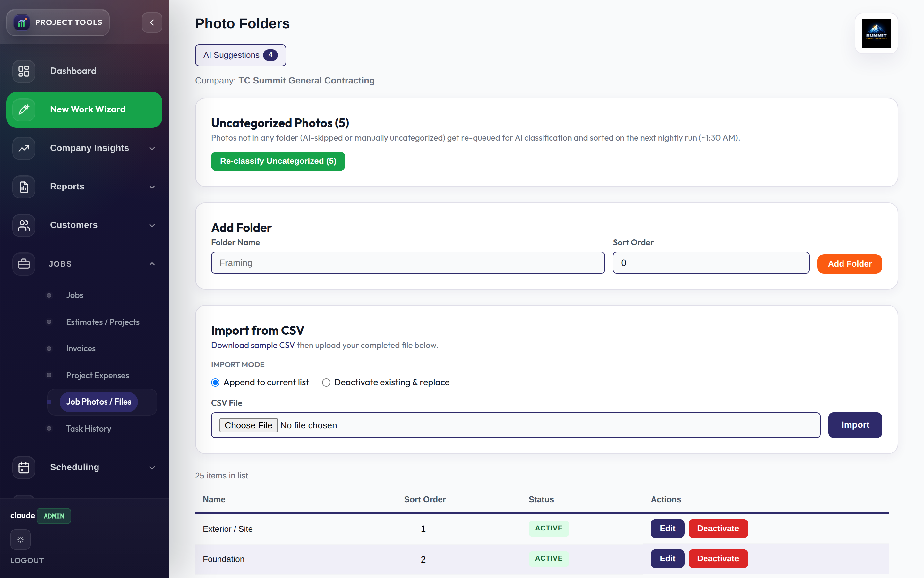
Task: Open Job Photos / Files submenu item
Action: tap(98, 402)
